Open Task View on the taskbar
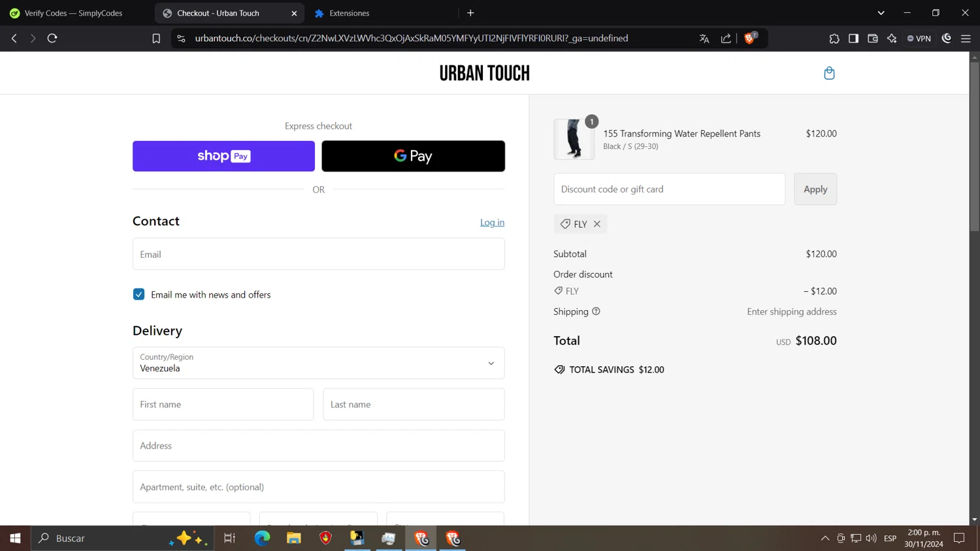Viewport: 980px width, 551px height. point(229,538)
